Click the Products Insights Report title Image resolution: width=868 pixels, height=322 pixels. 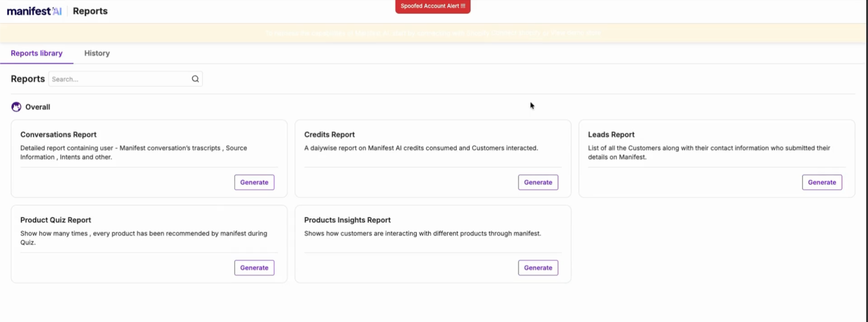click(x=347, y=220)
